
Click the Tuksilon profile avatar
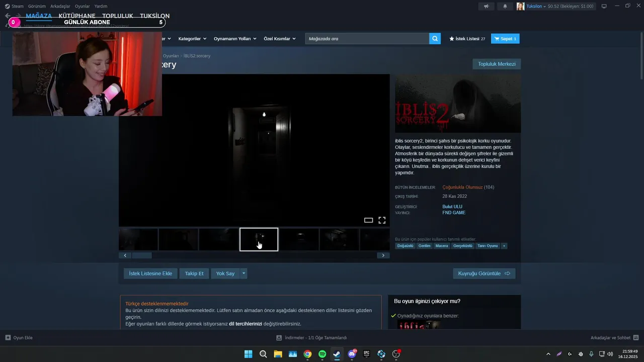click(x=520, y=6)
